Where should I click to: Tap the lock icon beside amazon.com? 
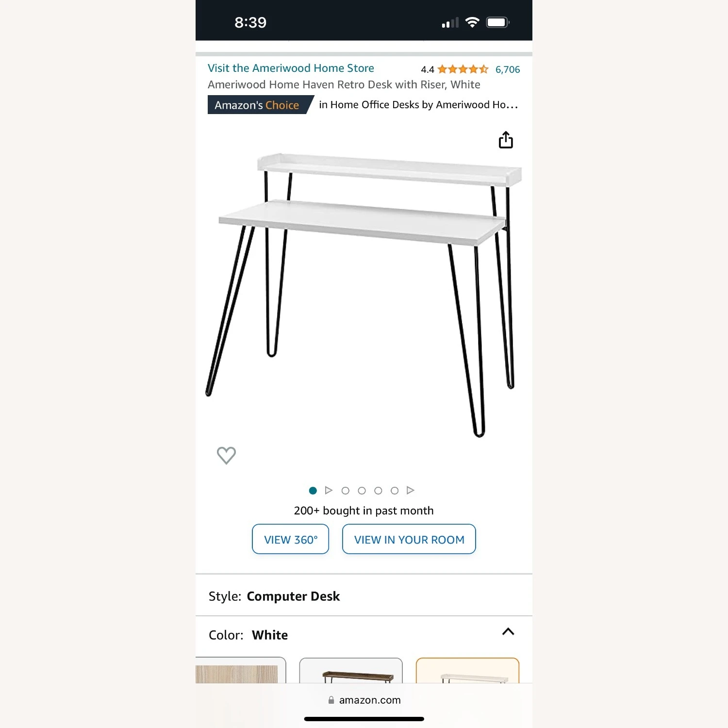point(331,700)
